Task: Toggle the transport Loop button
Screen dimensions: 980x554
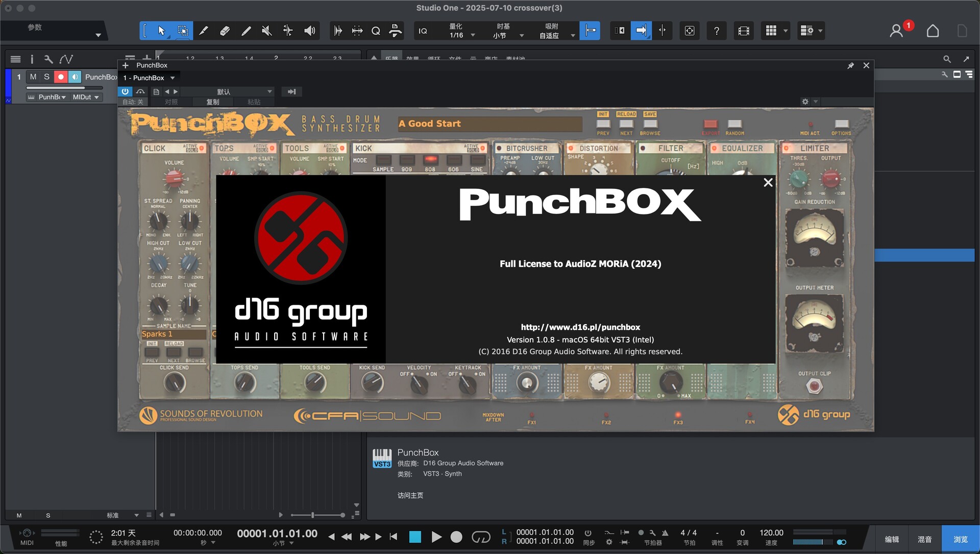Action: pos(481,537)
